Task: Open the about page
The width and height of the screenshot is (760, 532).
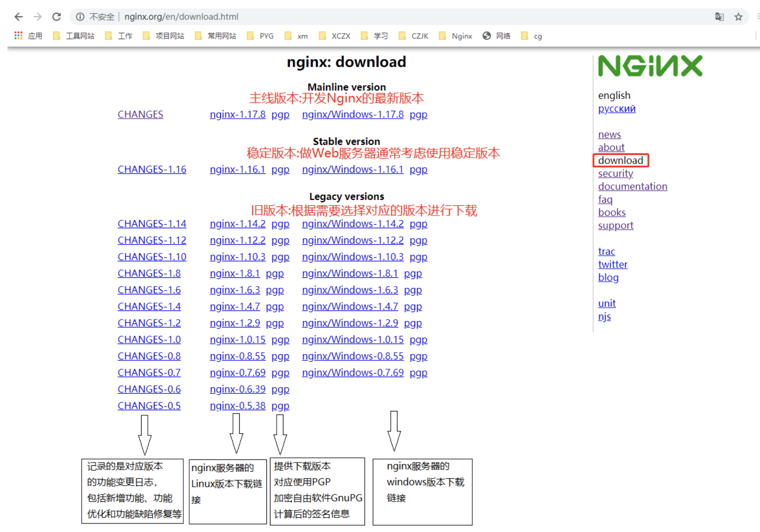Action: (611, 148)
